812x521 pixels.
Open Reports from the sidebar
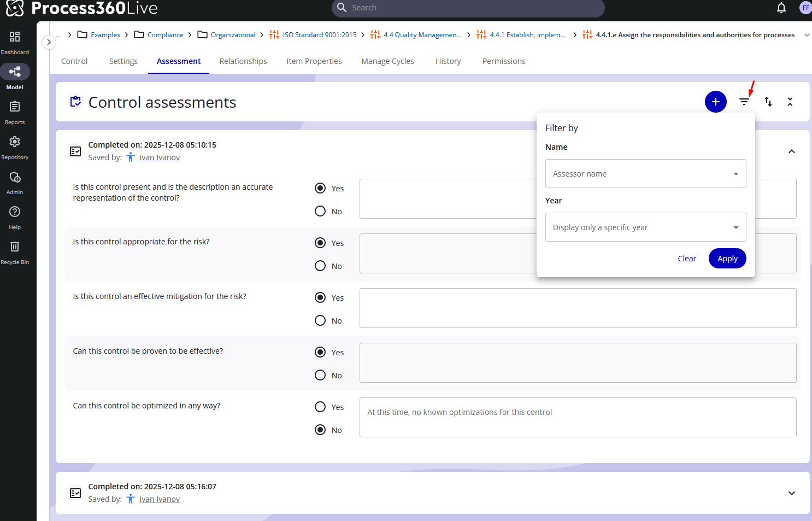(x=15, y=107)
